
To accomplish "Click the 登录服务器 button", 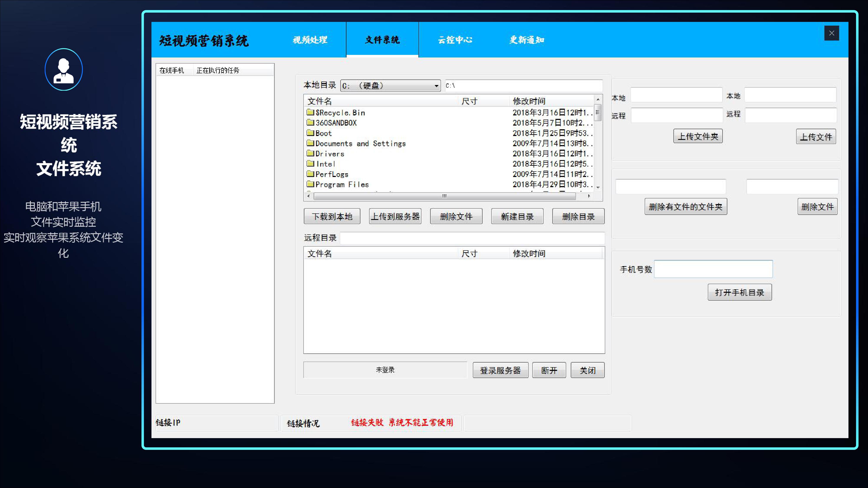I will tap(500, 370).
